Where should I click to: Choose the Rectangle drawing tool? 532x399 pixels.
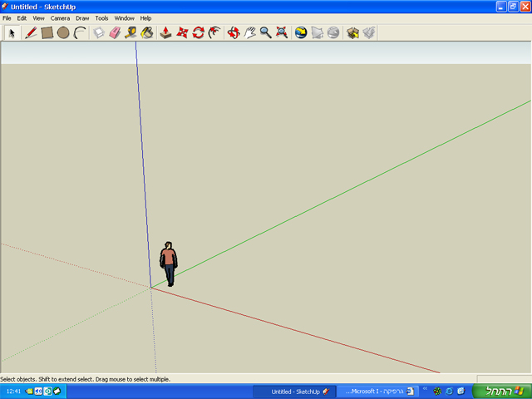[47, 33]
